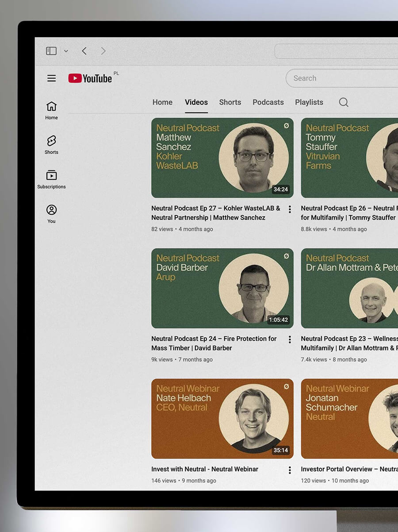Open the You section in sidebar
This screenshot has width=398, height=532.
(51, 214)
